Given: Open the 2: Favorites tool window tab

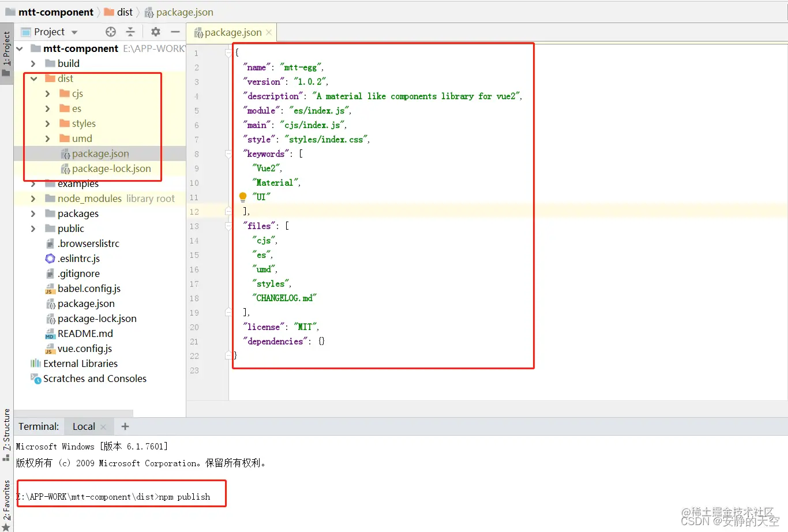Looking at the screenshot, I should pyautogui.click(x=6, y=505).
